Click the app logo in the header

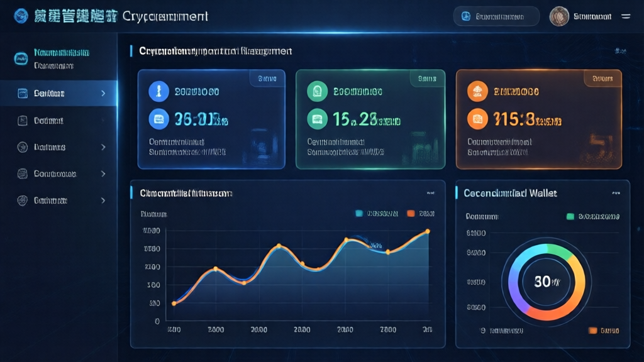pos(21,16)
